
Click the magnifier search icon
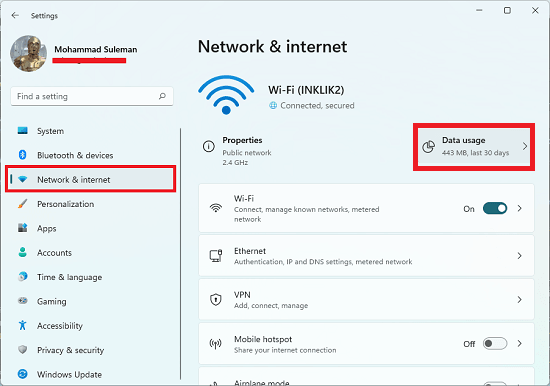pyautogui.click(x=162, y=96)
